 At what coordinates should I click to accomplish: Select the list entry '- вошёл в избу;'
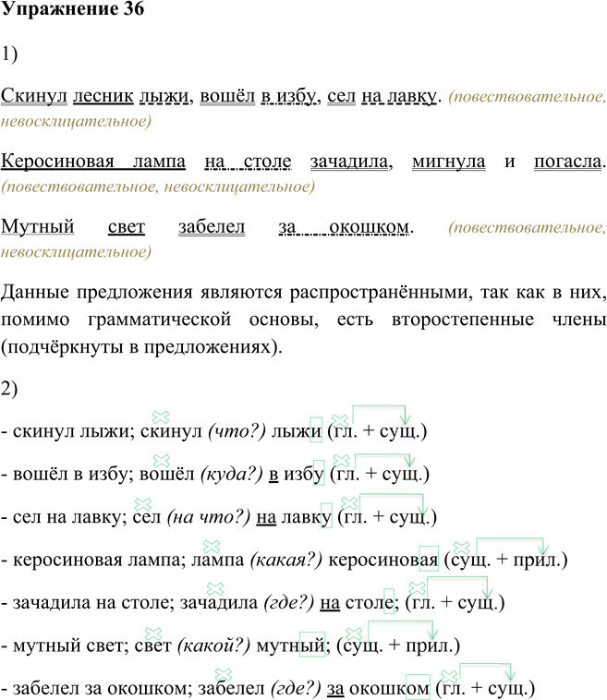(x=67, y=474)
